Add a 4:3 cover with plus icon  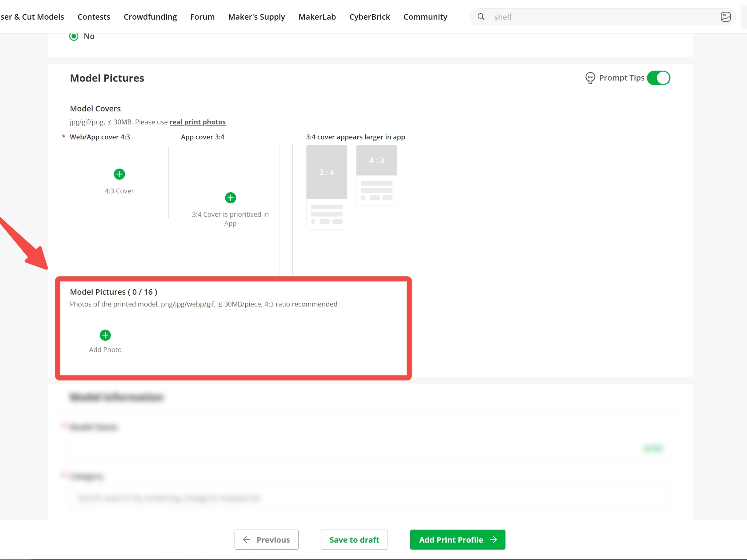pyautogui.click(x=119, y=174)
